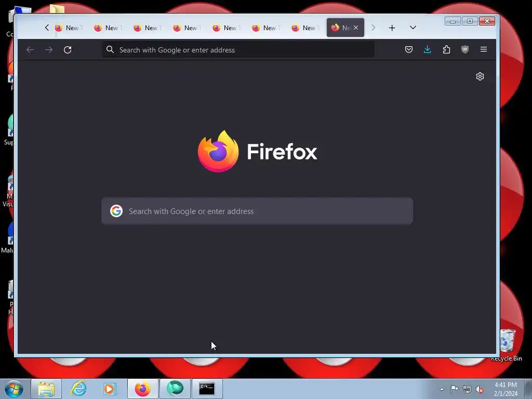This screenshot has width=532, height=399.
Task: Open the network tray icon
Action: (467, 389)
